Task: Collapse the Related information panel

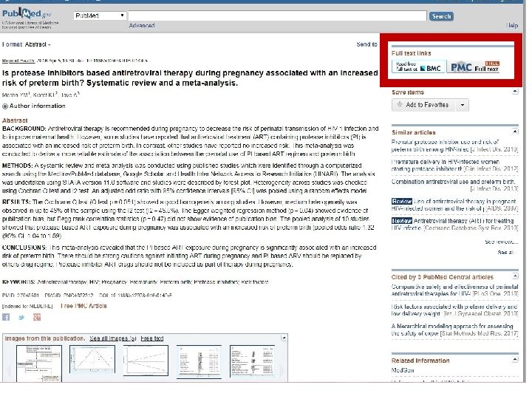Action: pyautogui.click(x=515, y=360)
